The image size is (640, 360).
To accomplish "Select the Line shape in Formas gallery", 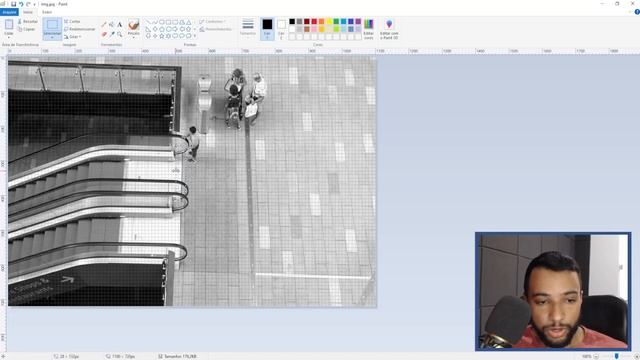I will 148,22.
